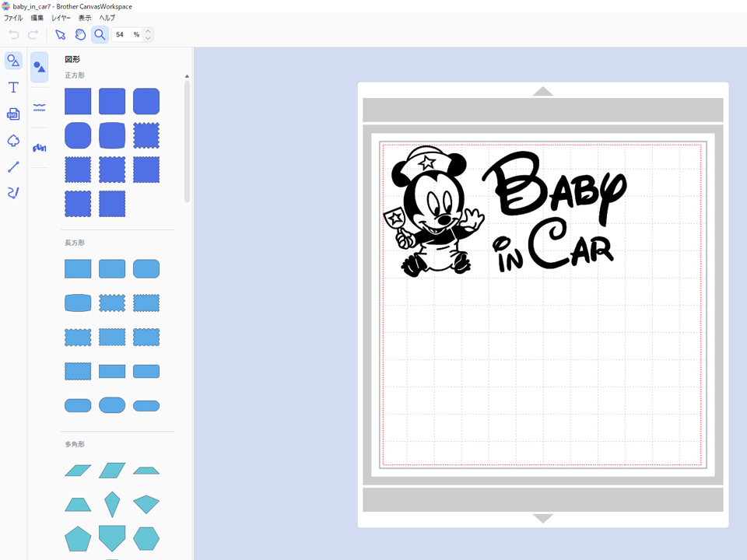The image size is (747, 560).
Task: Insert the trapezoid polygon shape
Action: click(x=78, y=505)
